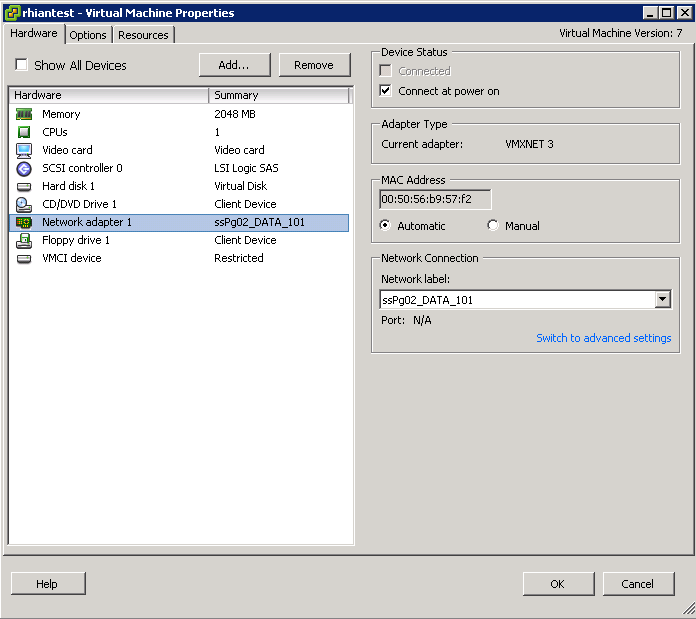The height and width of the screenshot is (619, 696).
Task: Select the SCSI controller 0 icon
Action: click(x=24, y=169)
